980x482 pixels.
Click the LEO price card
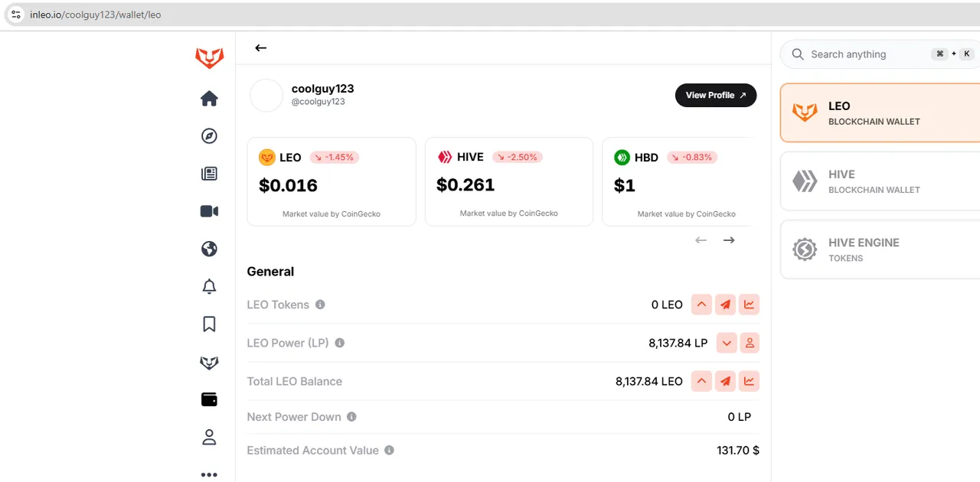point(332,181)
